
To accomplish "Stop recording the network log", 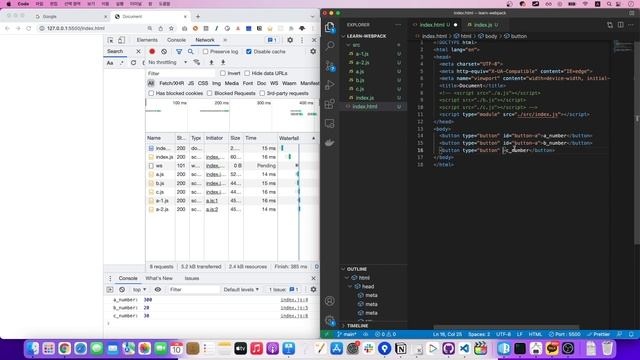I will (152, 52).
